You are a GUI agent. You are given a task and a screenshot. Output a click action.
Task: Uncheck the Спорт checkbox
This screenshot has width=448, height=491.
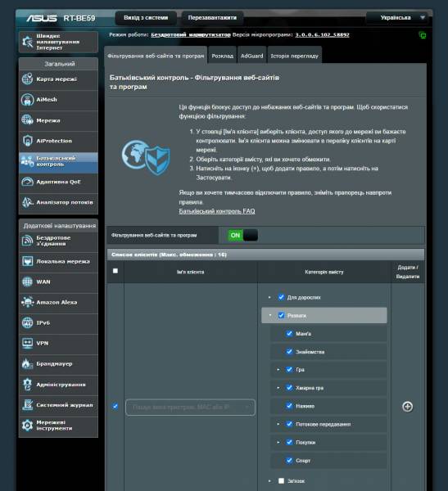tap(289, 460)
